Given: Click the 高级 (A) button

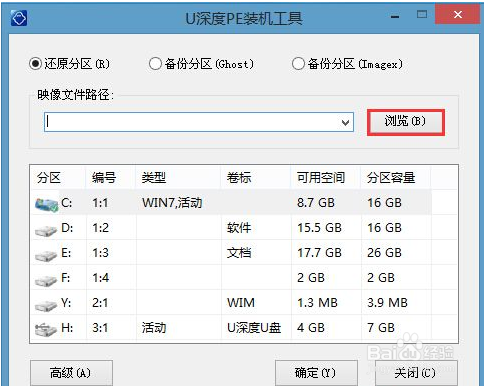Looking at the screenshot, I should click(71, 373).
